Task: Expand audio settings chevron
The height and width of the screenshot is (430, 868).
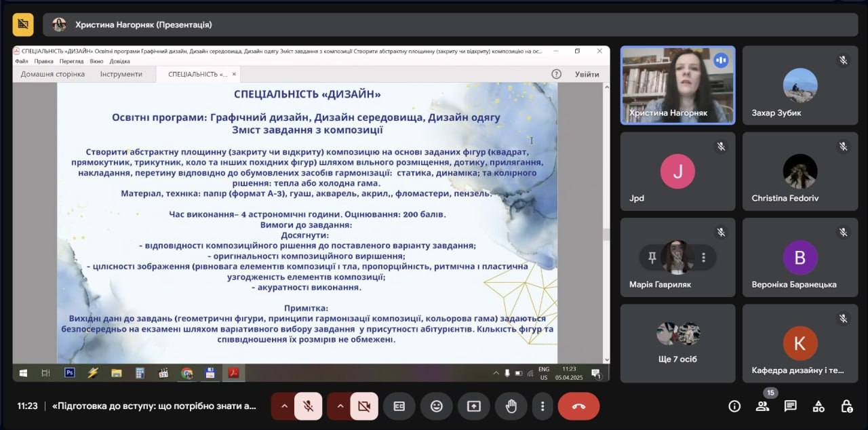Action: (284, 406)
